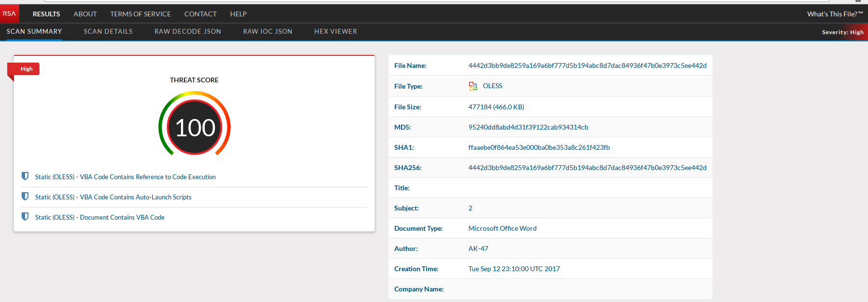This screenshot has width=868, height=302.
Task: Open the Contact page
Action: coord(200,14)
